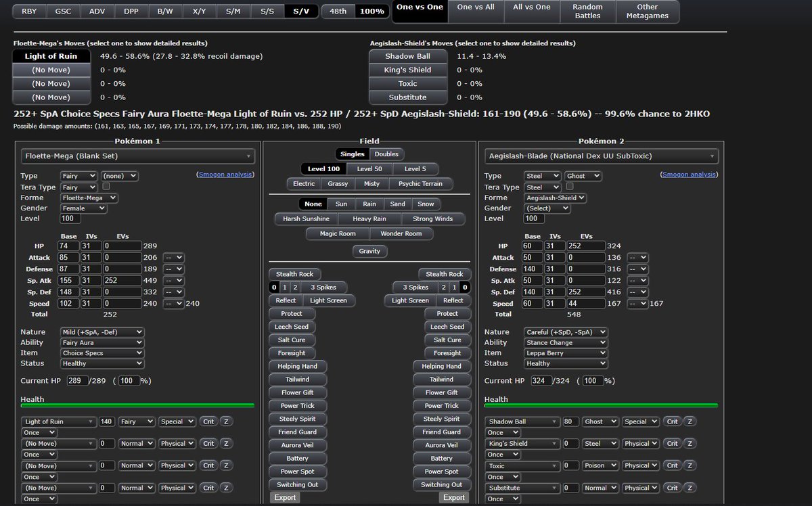The image size is (812, 506).
Task: Toggle Z-move for Shadow Ball
Action: pos(690,421)
